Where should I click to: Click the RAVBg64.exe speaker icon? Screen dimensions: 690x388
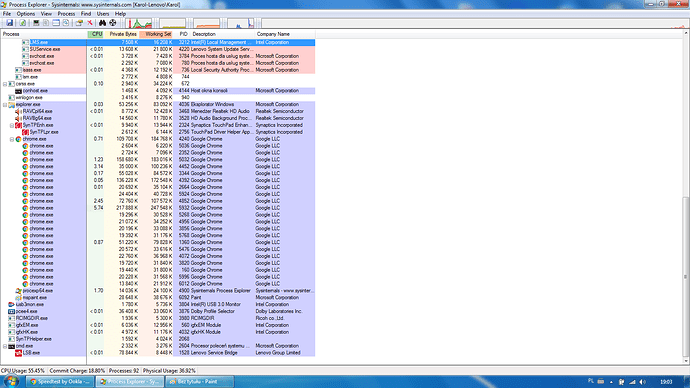(18, 118)
